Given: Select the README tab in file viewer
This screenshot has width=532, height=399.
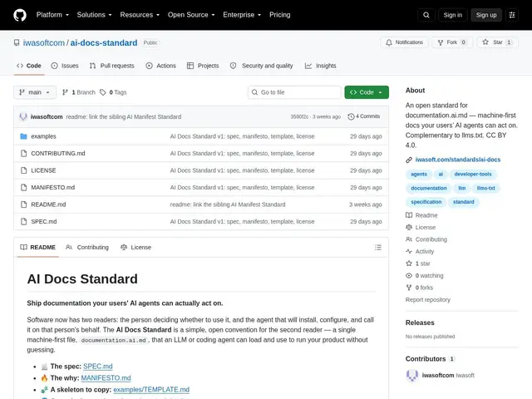Looking at the screenshot, I should click(x=37, y=248).
